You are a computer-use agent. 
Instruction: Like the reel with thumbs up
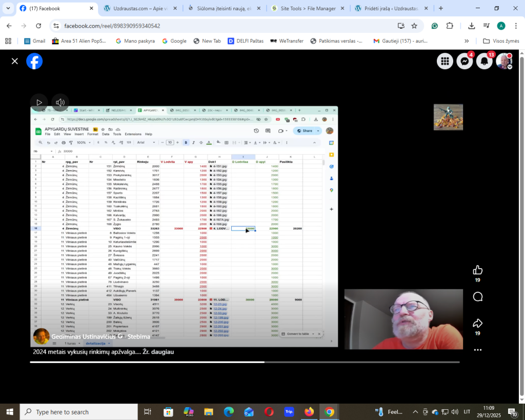(x=477, y=270)
